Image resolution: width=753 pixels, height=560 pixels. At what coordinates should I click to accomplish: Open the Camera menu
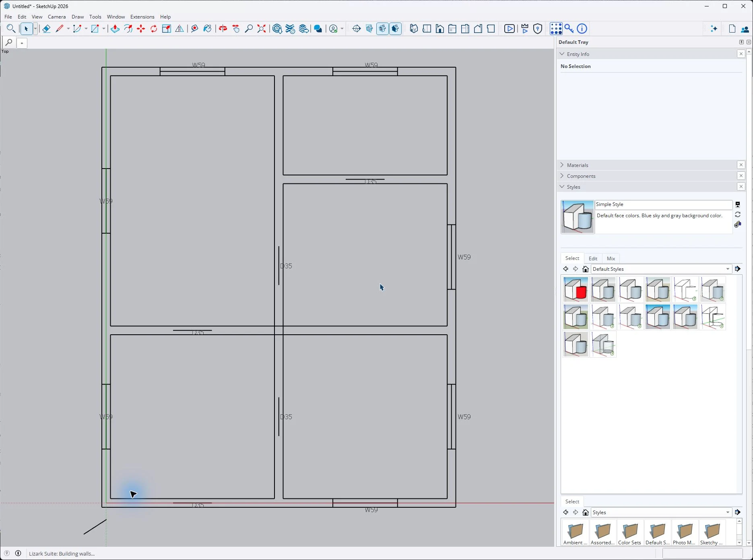tap(57, 17)
